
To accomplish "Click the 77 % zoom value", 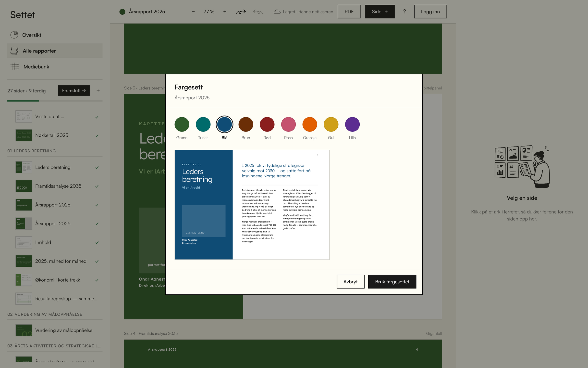I will point(209,12).
